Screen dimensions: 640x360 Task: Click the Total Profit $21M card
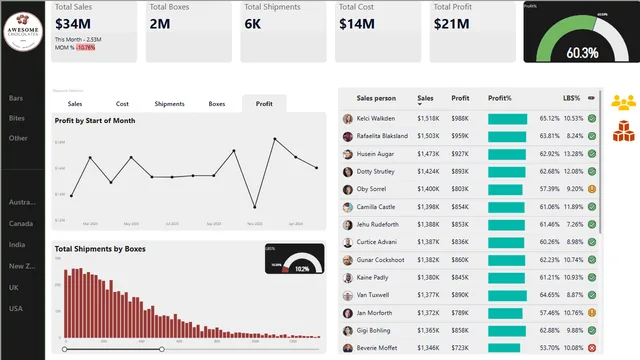tap(473, 31)
